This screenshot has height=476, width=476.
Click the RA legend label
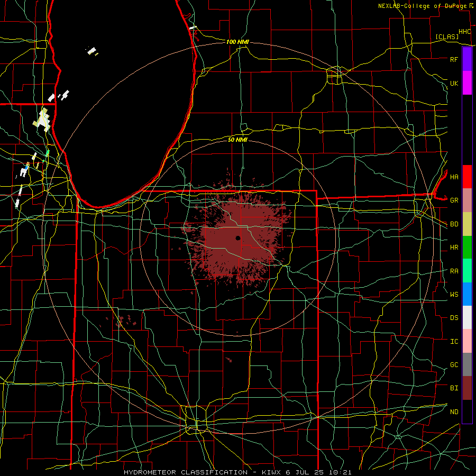[x=454, y=271]
